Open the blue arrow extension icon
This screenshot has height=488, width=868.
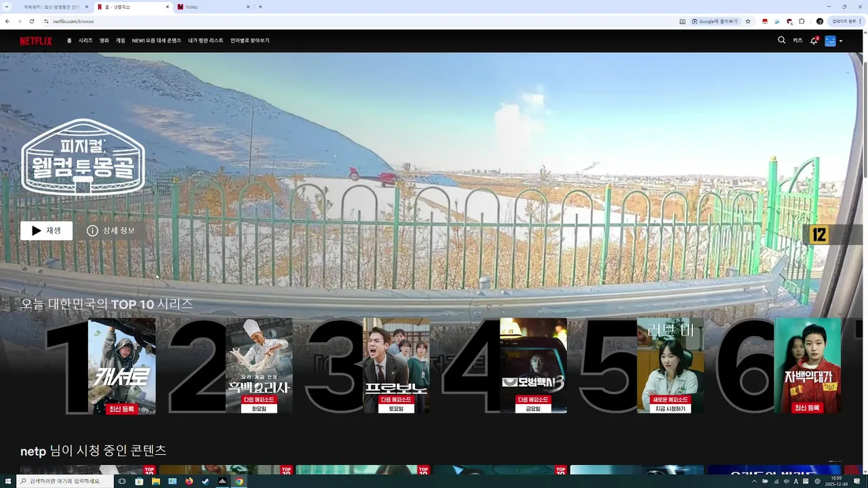777,21
